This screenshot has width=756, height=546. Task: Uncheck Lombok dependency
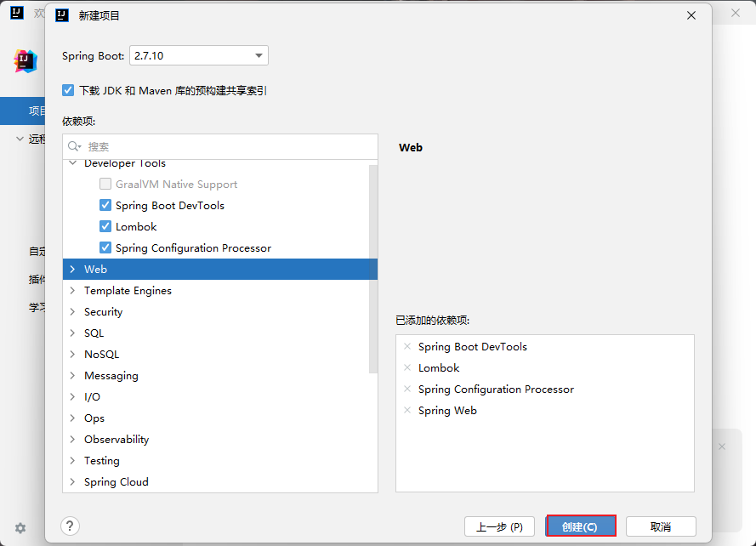click(x=105, y=226)
